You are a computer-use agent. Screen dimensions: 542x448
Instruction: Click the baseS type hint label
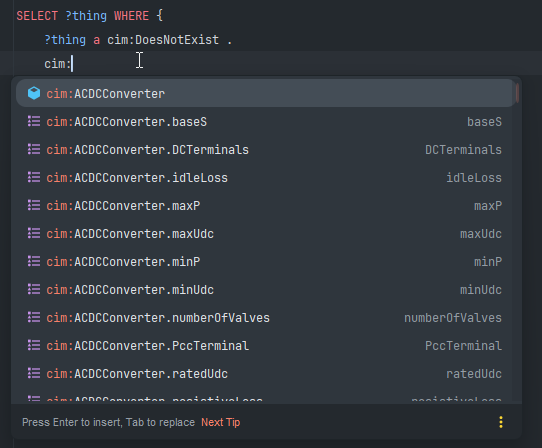484,122
